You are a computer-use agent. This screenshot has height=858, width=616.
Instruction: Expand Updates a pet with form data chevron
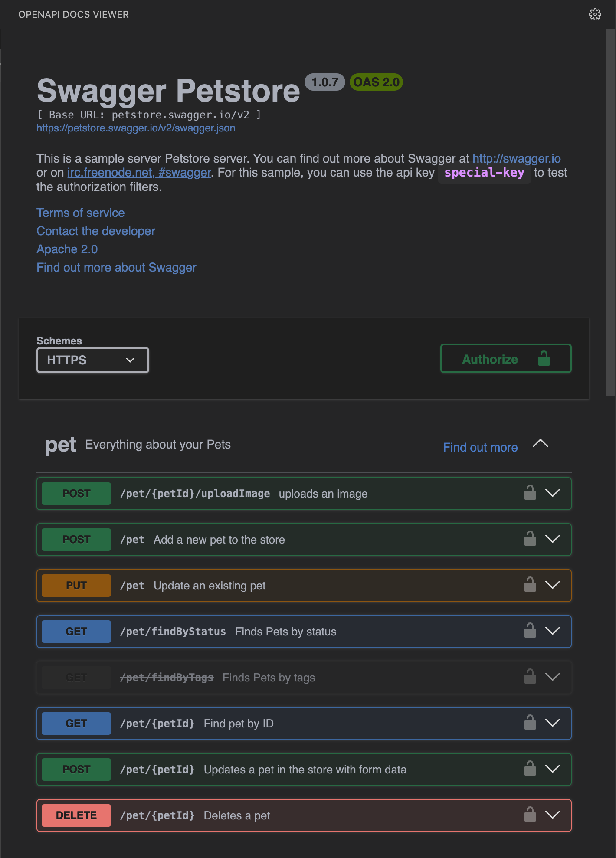[x=553, y=769]
